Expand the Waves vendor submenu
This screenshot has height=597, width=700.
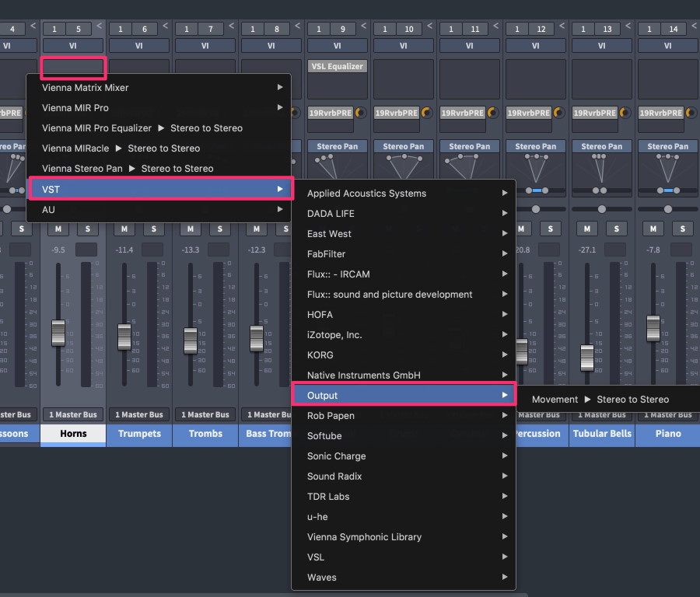point(404,578)
